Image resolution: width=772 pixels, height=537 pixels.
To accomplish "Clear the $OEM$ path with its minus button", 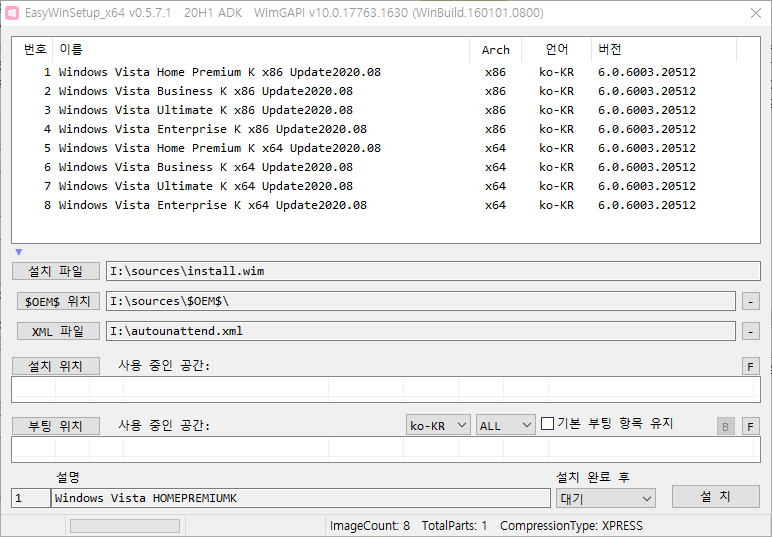I will tap(750, 301).
